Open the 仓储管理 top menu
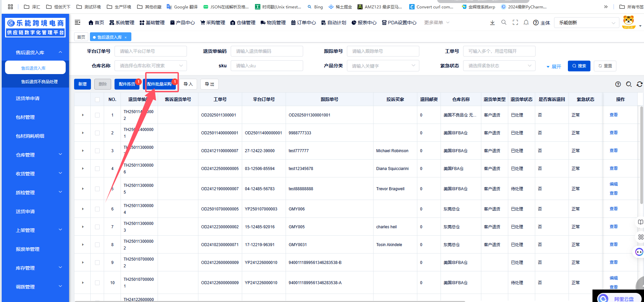This screenshot has width=644, height=302. 243,23
